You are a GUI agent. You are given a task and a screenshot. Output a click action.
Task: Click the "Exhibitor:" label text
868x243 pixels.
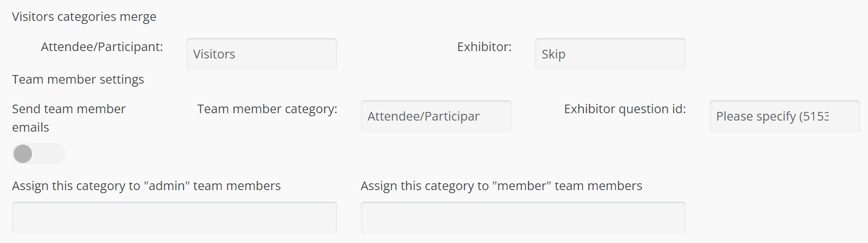(484, 47)
